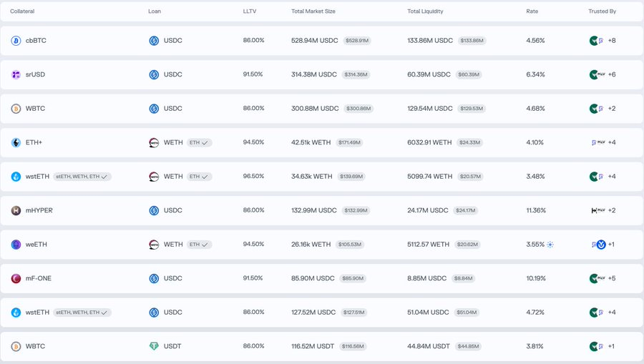Sort by the Rate column header
The width and height of the screenshot is (644, 364).
coord(532,11)
